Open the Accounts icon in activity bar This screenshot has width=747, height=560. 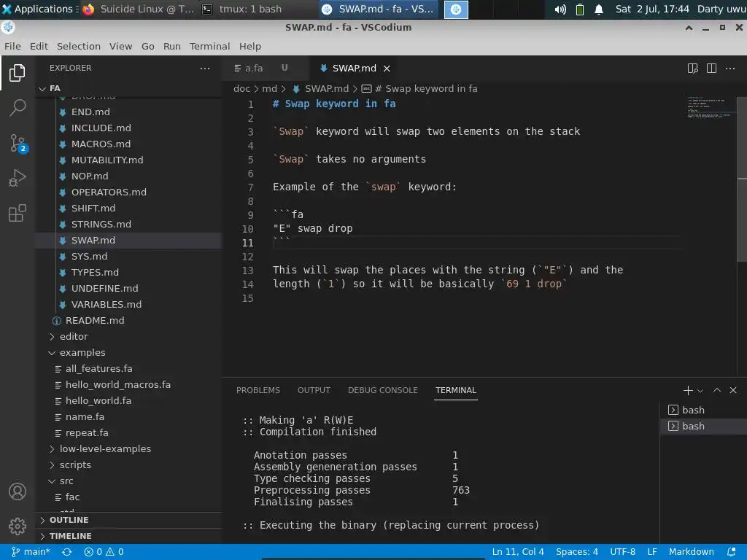click(x=18, y=491)
